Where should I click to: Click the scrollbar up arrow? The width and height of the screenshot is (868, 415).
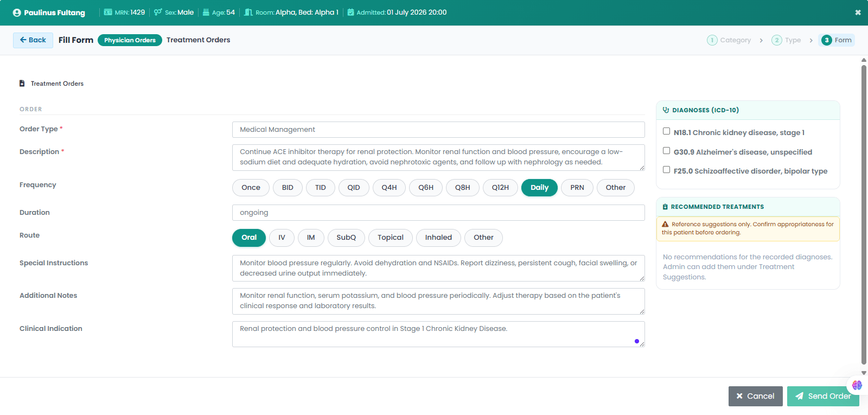864,60
